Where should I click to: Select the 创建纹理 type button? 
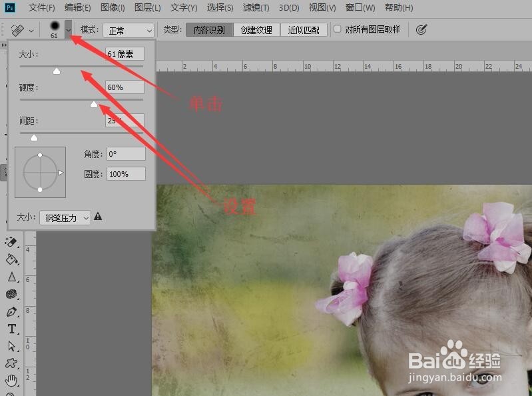(256, 30)
